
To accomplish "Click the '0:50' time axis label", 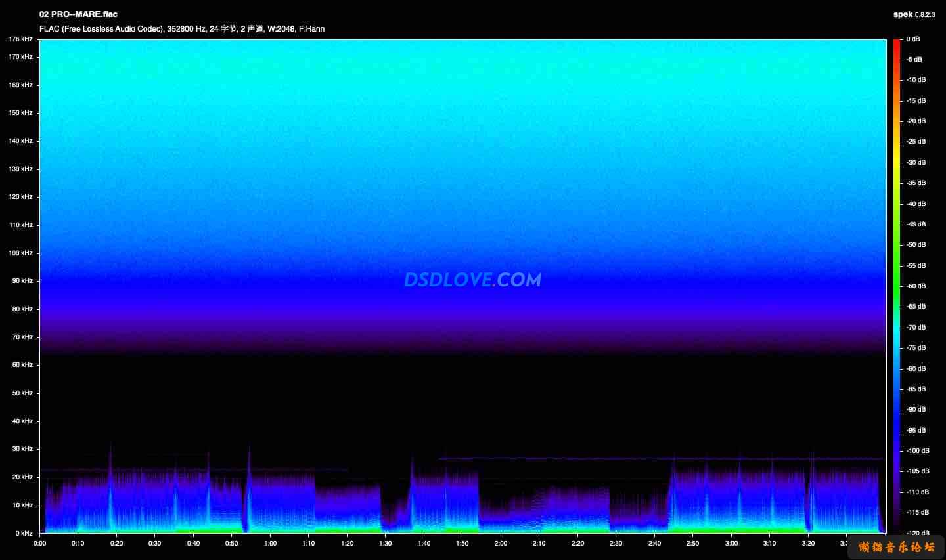I will click(x=231, y=544).
